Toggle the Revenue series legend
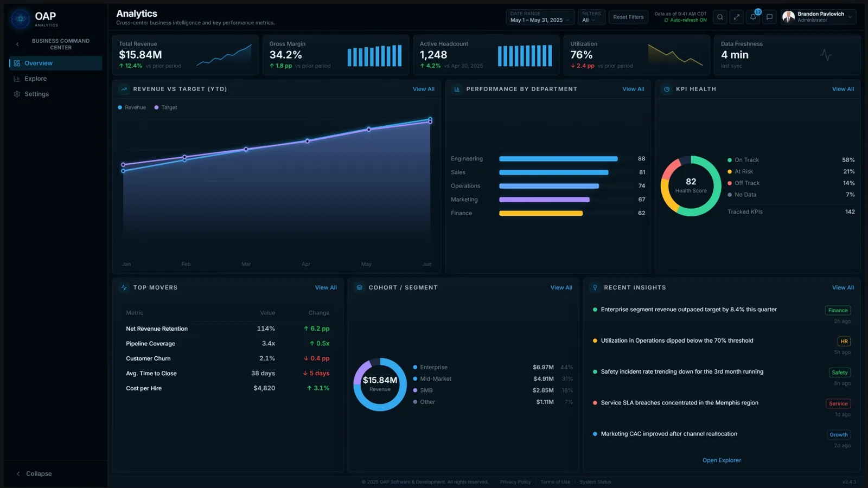868x488 pixels. pyautogui.click(x=132, y=108)
